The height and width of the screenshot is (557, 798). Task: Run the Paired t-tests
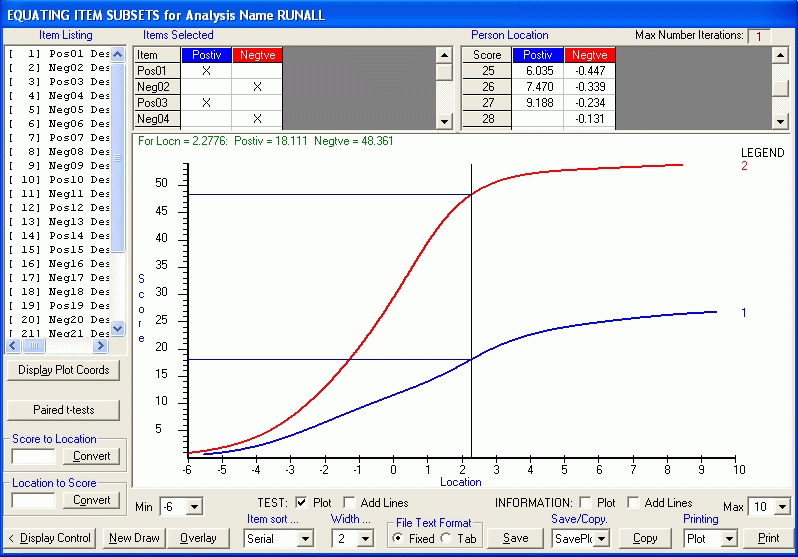[x=64, y=410]
